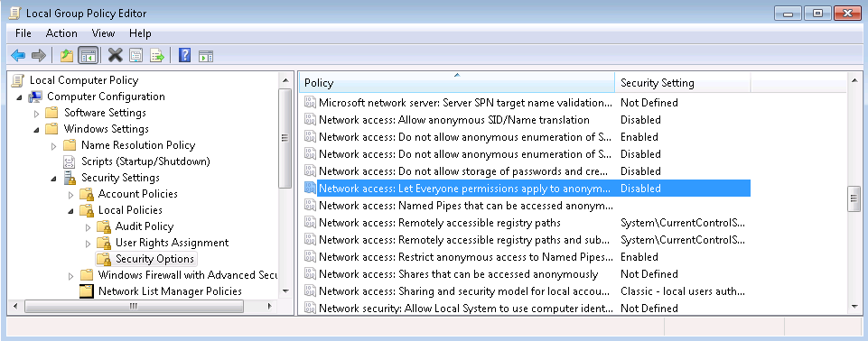The height and width of the screenshot is (341, 868).
Task: Click the Up One Level folder icon
Action: pos(67,55)
